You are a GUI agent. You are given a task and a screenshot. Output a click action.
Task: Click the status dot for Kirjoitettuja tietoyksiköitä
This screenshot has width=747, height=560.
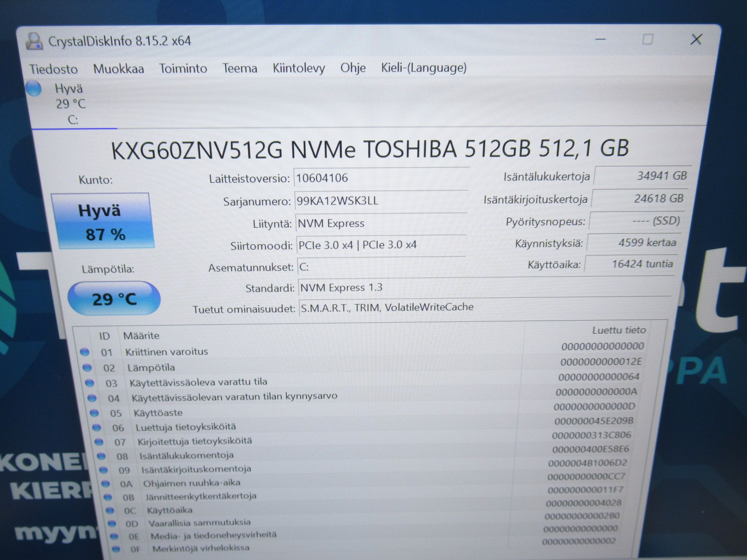[x=99, y=442]
